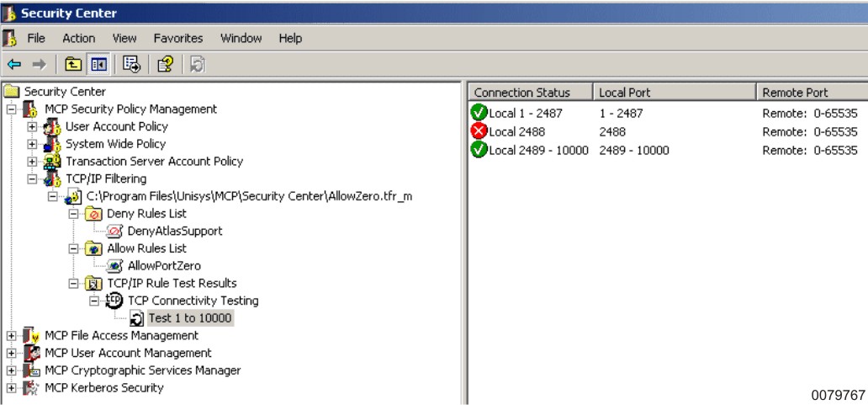Open the Favorites menu
Screen dimensions: 868x405
(177, 39)
